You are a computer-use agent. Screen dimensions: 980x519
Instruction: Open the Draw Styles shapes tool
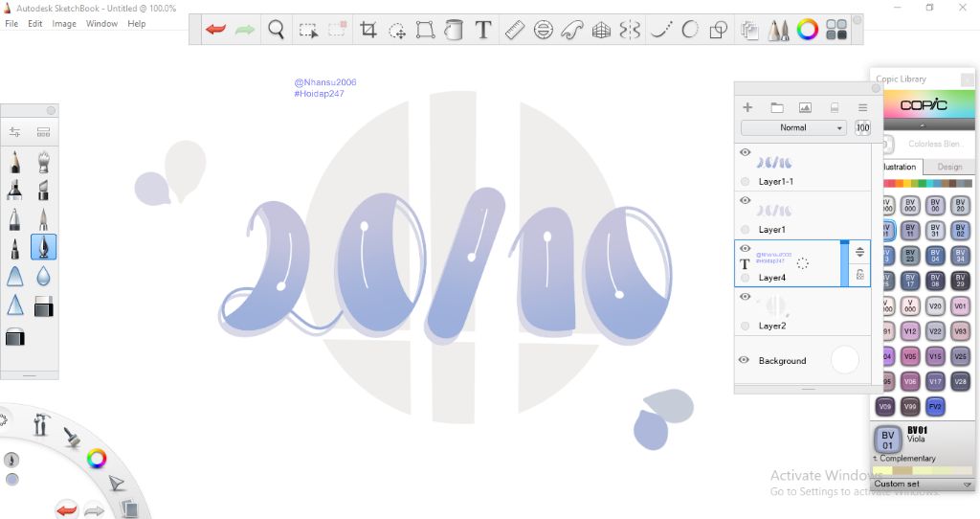coord(719,30)
